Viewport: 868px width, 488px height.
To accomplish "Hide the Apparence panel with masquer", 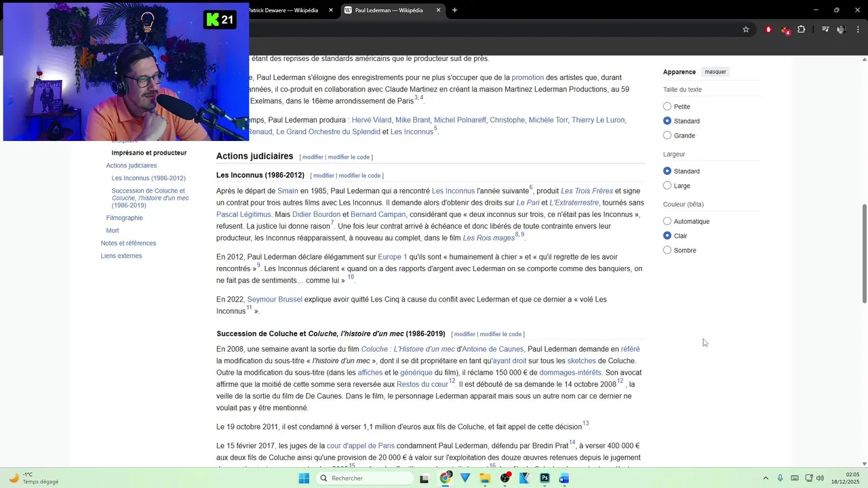I will (715, 72).
